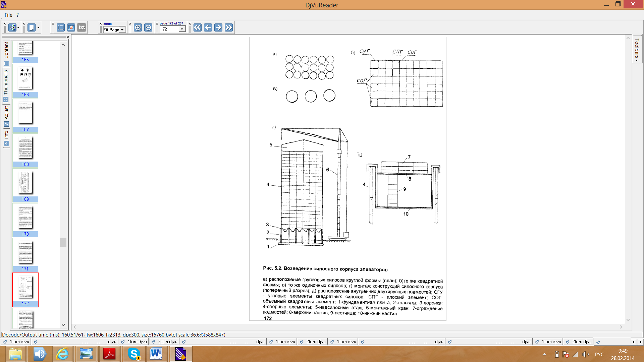Click the thumbnail list scroll-up arrow
Screen dimensions: 644x362
pos(63,45)
